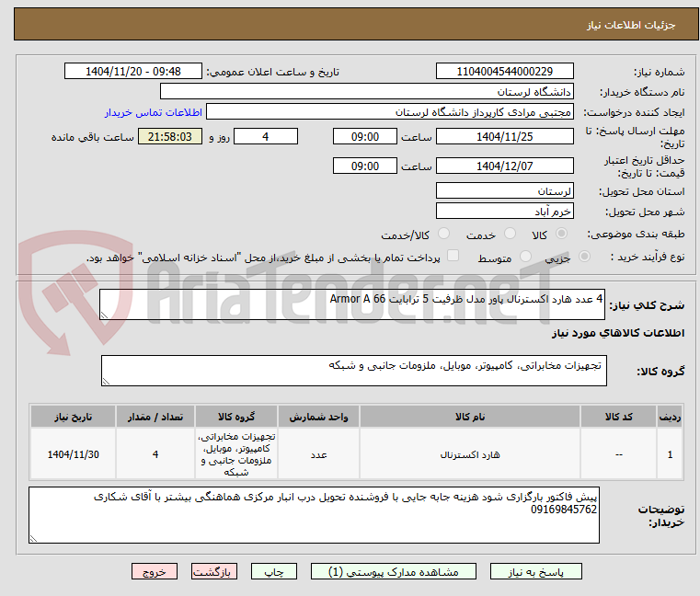This screenshot has width=700, height=596.
Task: Click the goods group textarea 'تجهیزات مخابراتی'
Action: pos(353,371)
